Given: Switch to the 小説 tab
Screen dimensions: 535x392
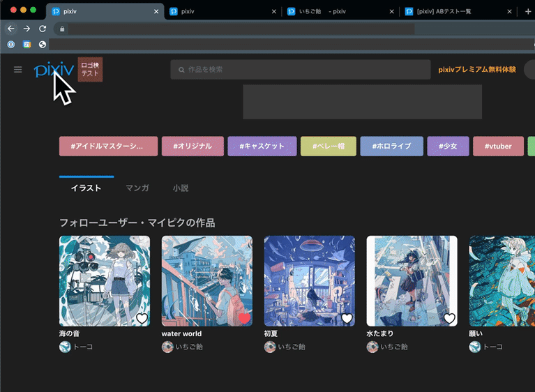Looking at the screenshot, I should (181, 188).
